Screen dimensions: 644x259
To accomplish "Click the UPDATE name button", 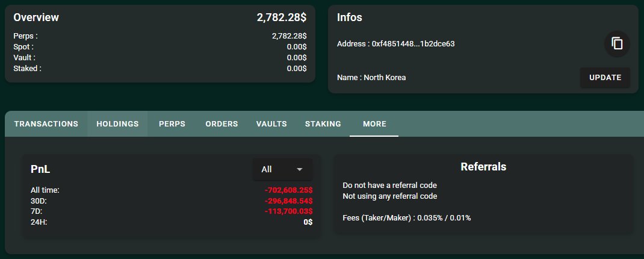I will click(605, 77).
